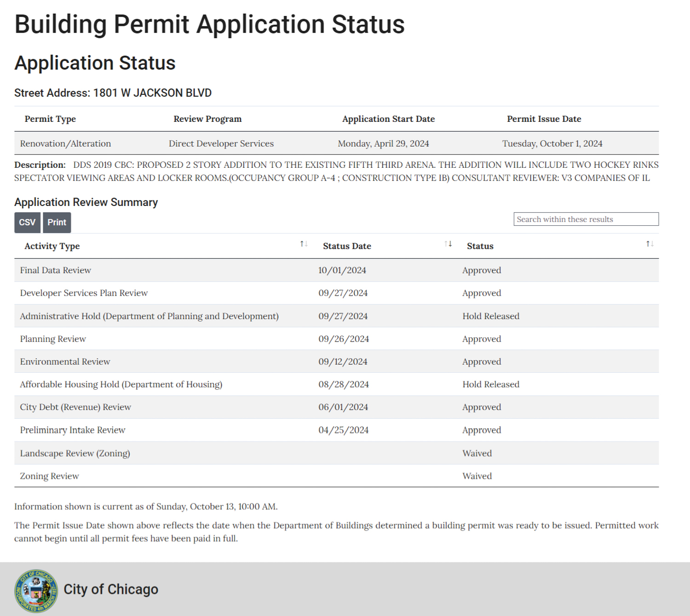Viewport: 690px width, 616px height.
Task: Click the information current as of Sunday note
Action: pos(146,507)
